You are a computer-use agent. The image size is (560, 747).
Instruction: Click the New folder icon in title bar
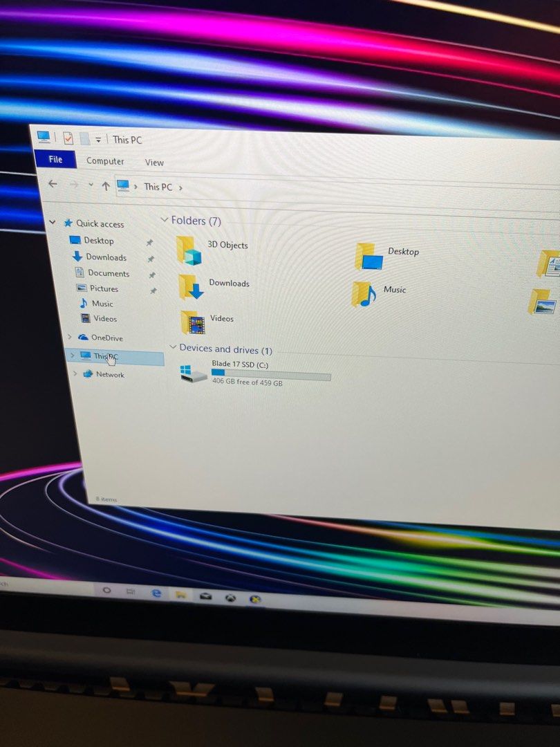coord(84,138)
